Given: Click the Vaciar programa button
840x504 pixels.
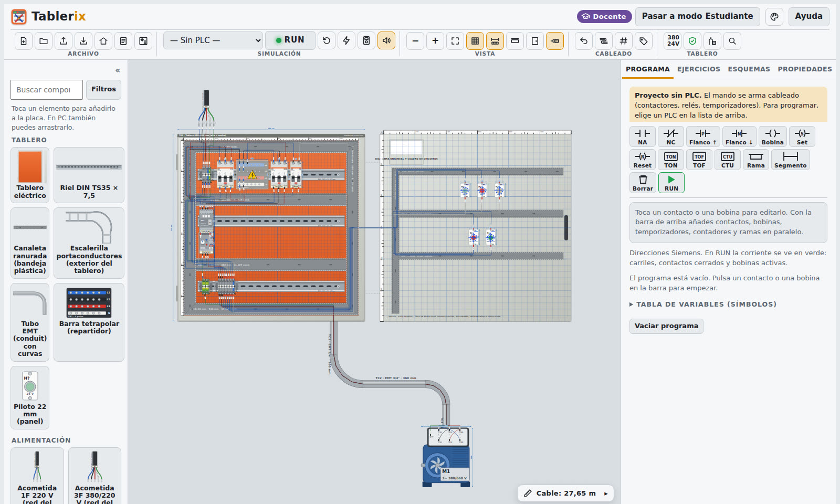Looking at the screenshot, I should tap(666, 326).
